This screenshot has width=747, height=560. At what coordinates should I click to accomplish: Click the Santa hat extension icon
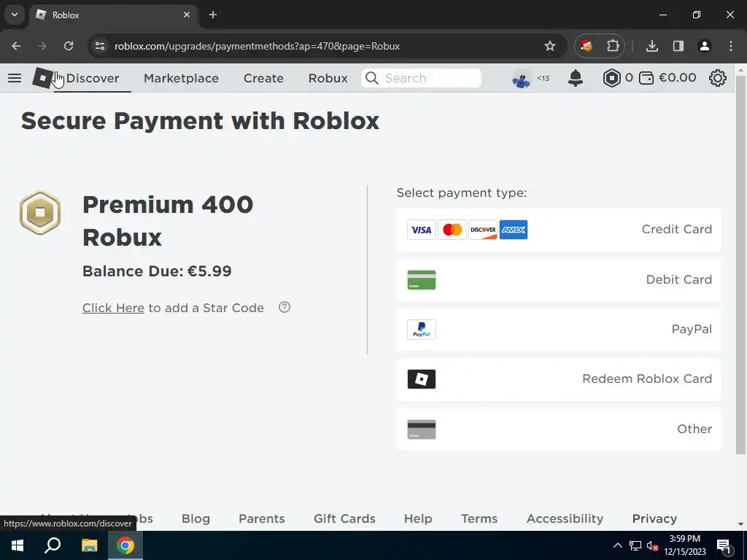(587, 46)
